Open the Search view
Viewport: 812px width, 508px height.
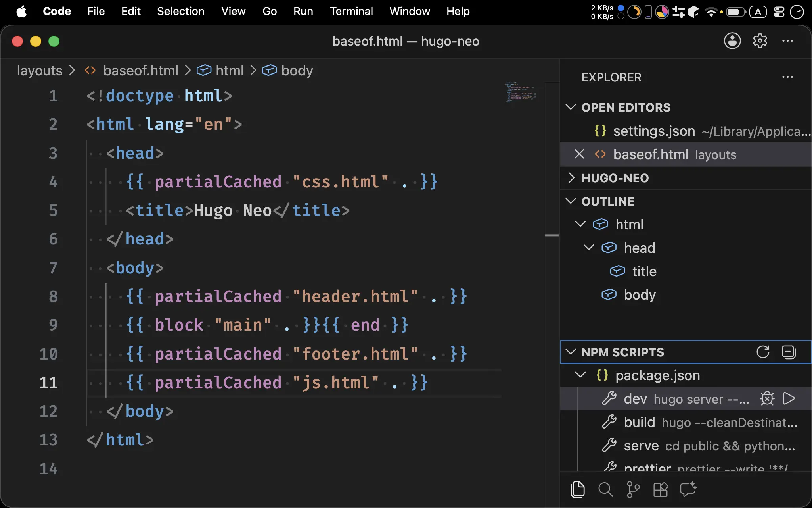click(x=605, y=489)
